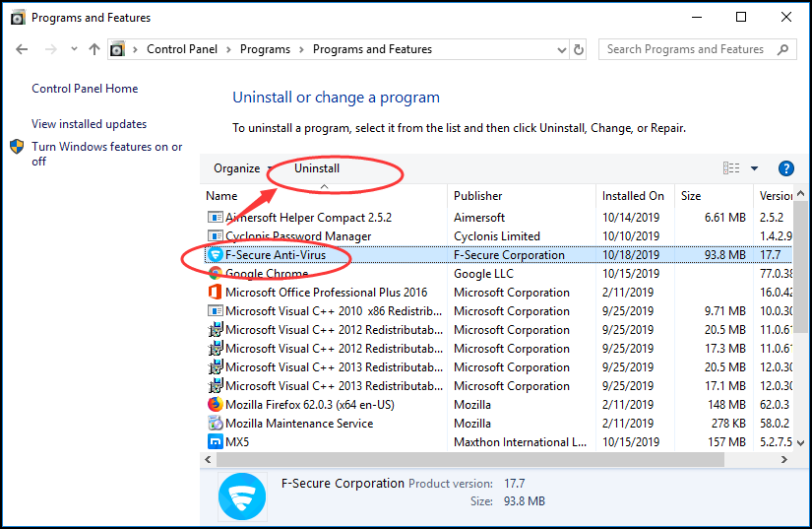Sort by the Publisher column header
Viewport: 812px width, 529px height.
[522, 196]
